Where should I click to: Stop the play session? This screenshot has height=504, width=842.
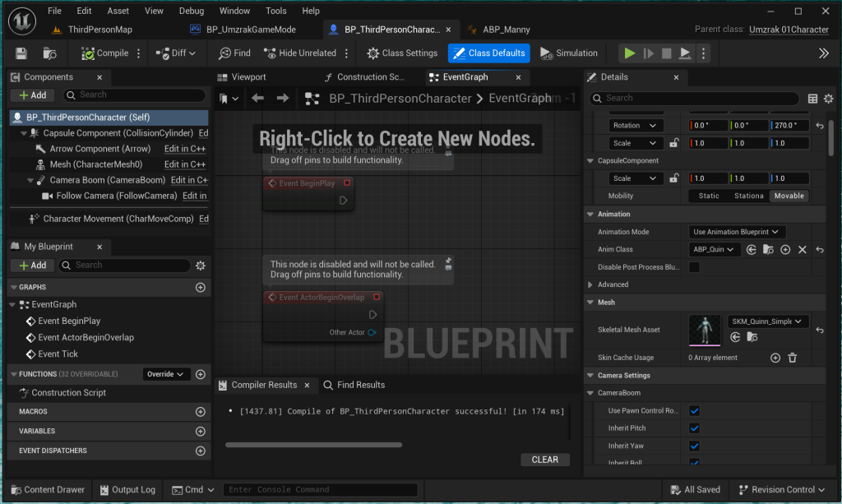(666, 53)
